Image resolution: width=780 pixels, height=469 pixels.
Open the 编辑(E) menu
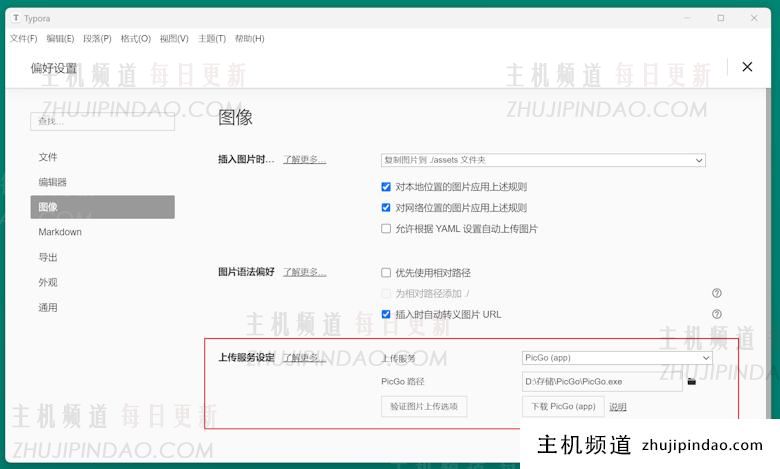click(60, 38)
